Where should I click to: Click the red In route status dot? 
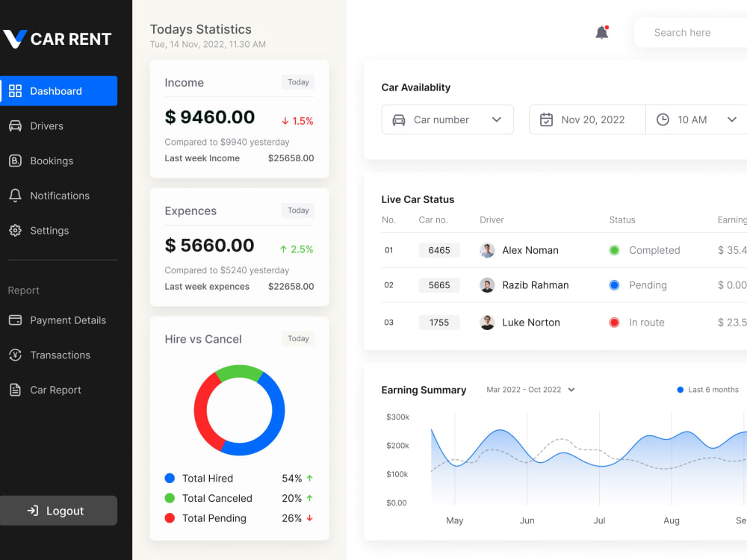click(x=614, y=323)
